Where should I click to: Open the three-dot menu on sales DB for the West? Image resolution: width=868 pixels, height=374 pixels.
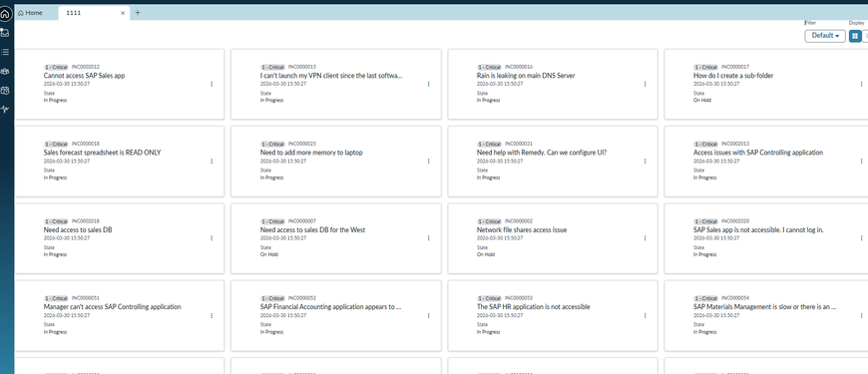coord(428,238)
